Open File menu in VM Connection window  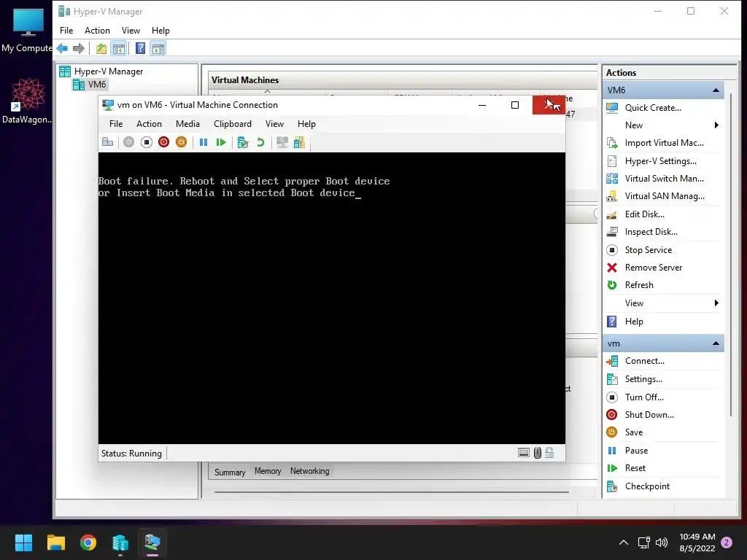pos(116,124)
